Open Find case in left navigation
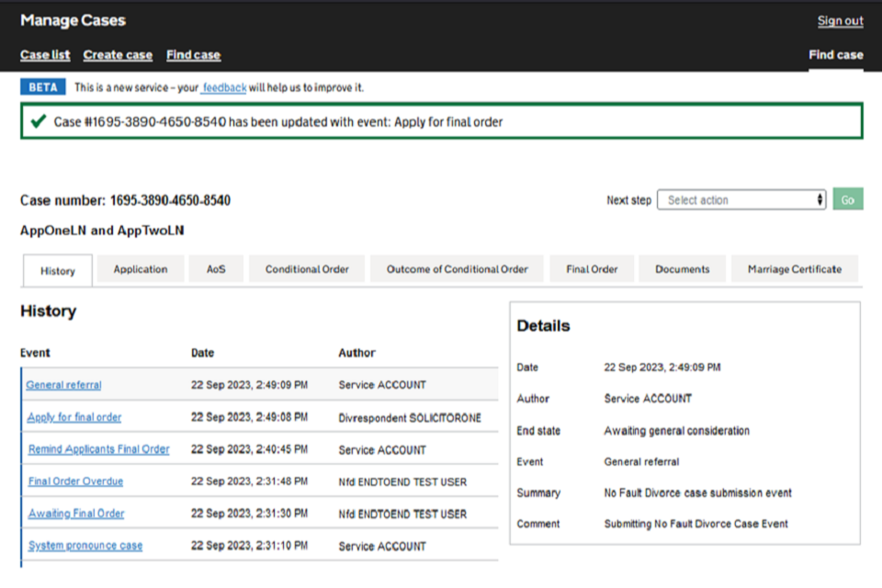This screenshot has width=882, height=588. [193, 55]
